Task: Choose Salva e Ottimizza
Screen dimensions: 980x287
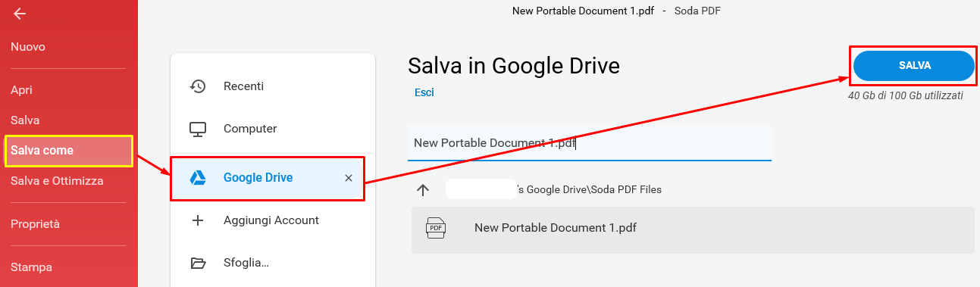Action: click(x=57, y=181)
